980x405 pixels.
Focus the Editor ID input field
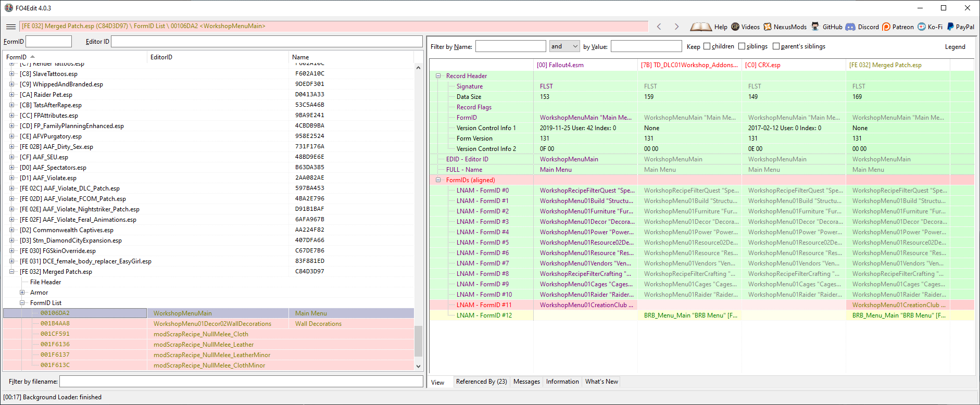click(x=267, y=42)
